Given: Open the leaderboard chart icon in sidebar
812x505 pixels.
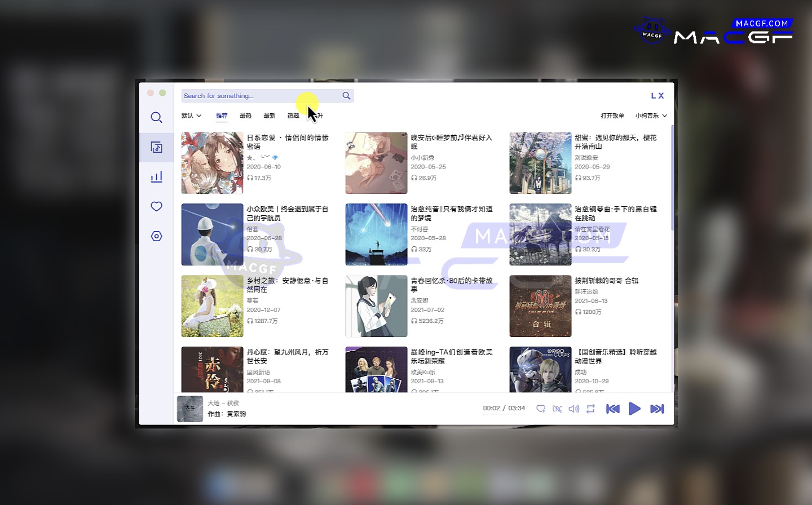Looking at the screenshot, I should point(157,177).
